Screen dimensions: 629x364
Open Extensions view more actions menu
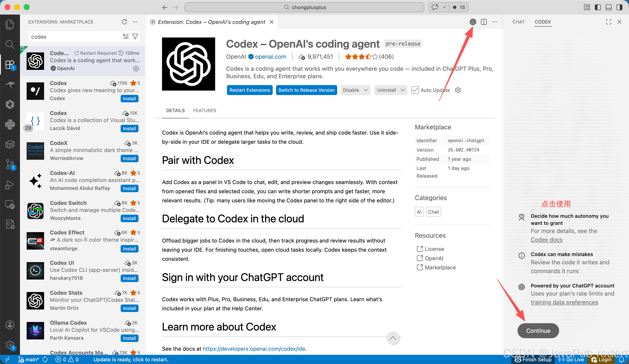(x=135, y=22)
